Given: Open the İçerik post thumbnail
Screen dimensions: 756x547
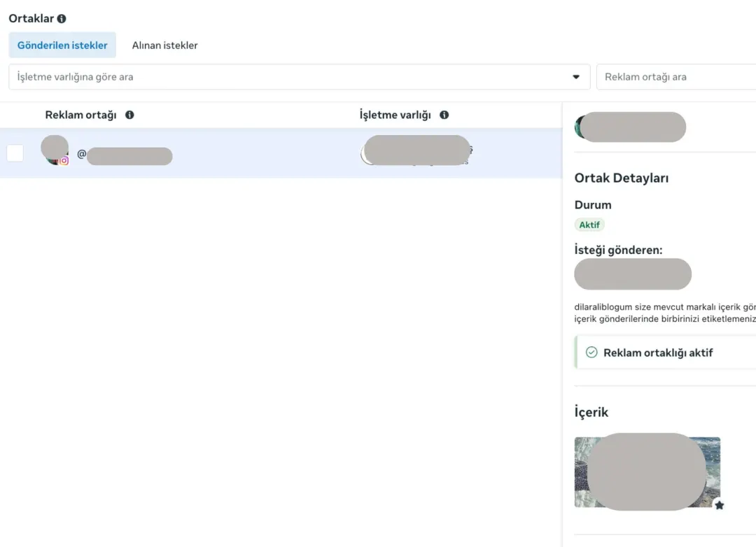Looking at the screenshot, I should (647, 472).
